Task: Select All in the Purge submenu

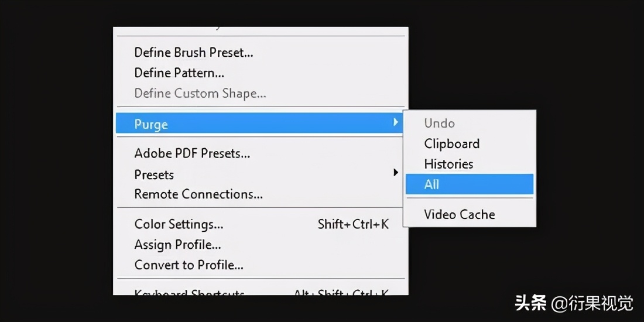Action: click(x=431, y=184)
